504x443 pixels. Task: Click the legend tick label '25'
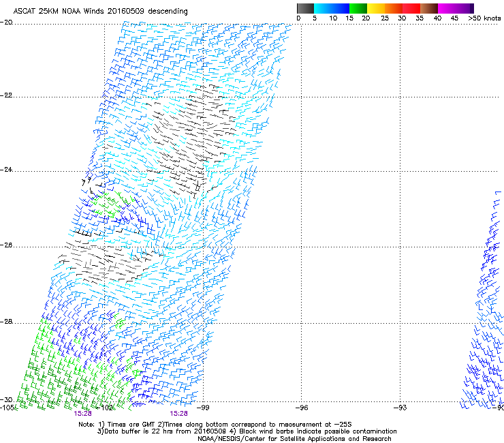tap(385, 18)
